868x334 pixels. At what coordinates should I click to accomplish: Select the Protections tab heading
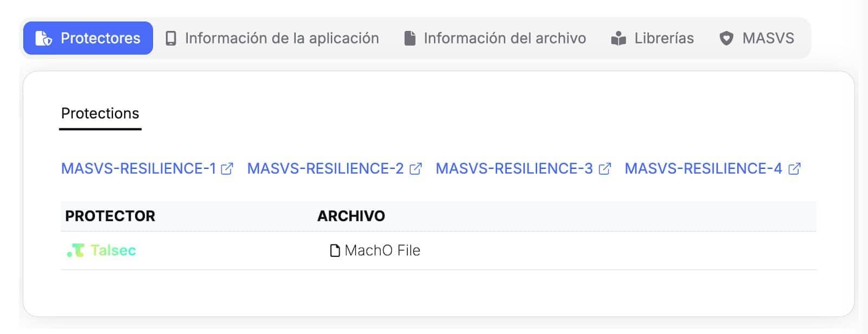[x=100, y=114]
